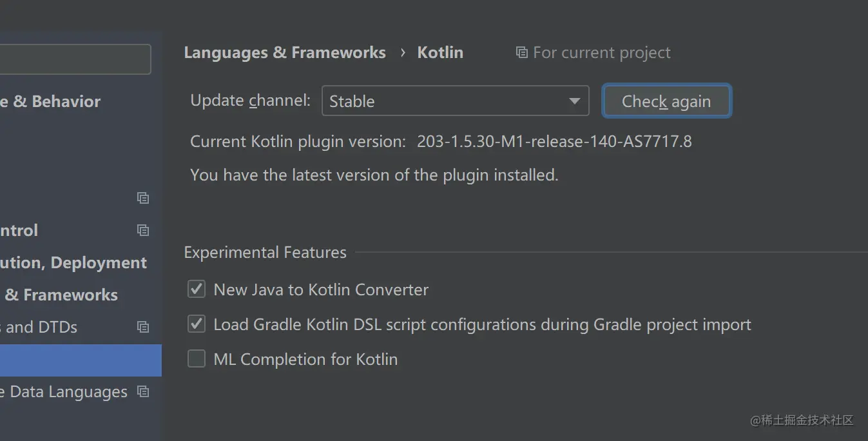Screen dimensions: 868x441
Task: Disable New Java to Kotlin Converter
Action: click(197, 289)
